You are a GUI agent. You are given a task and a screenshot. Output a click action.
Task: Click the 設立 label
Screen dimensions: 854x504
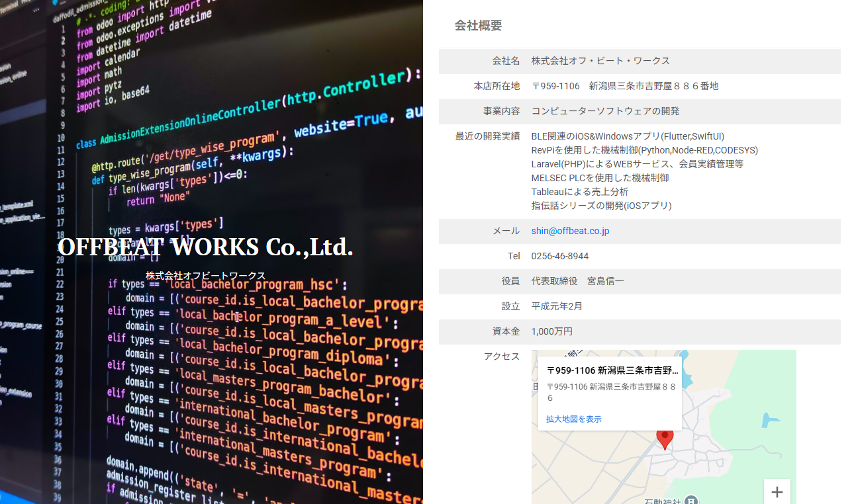coord(510,306)
